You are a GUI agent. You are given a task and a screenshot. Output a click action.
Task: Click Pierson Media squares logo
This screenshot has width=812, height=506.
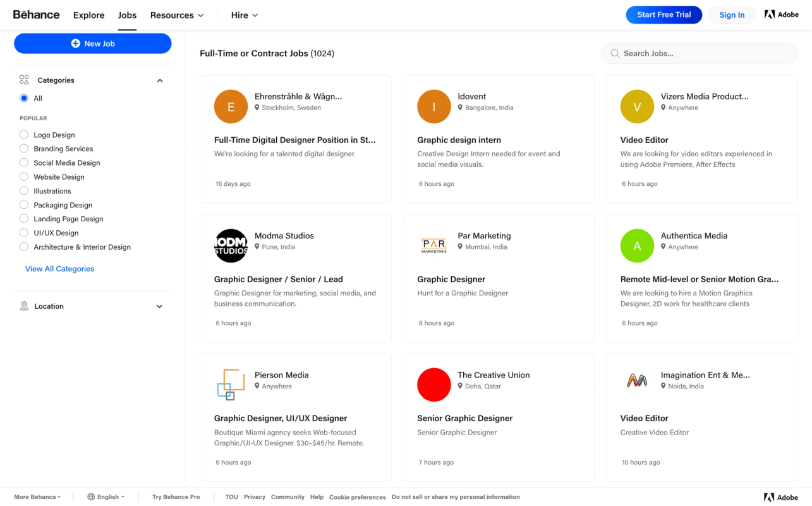231,385
